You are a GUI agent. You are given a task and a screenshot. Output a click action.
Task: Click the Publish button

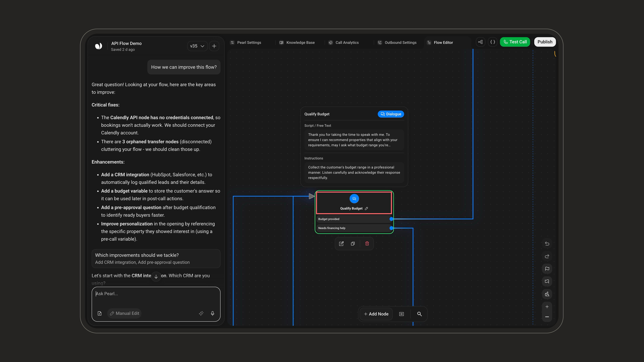(x=545, y=42)
